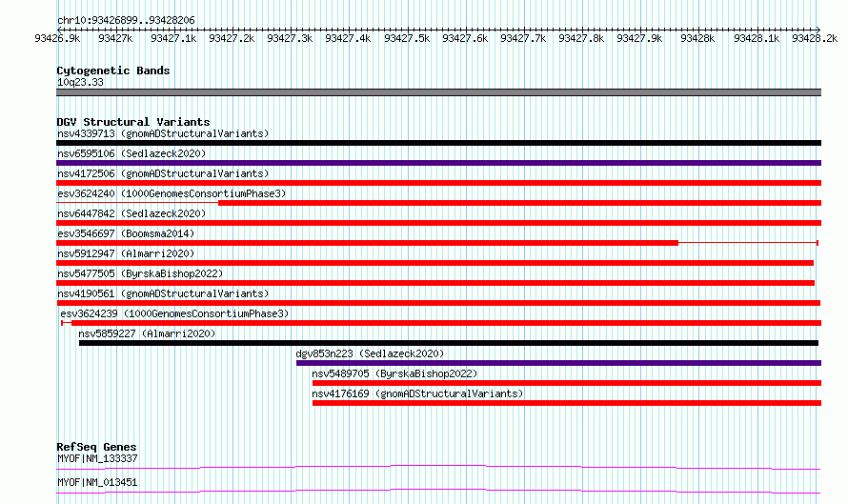Click the gray 10q23.33 cytogenetic band bar

(x=438, y=93)
